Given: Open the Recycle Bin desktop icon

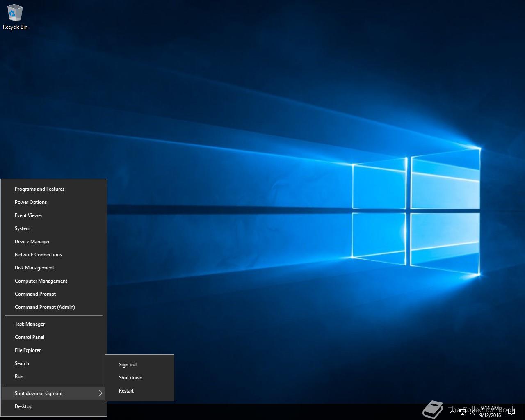Looking at the screenshot, I should (x=15, y=17).
